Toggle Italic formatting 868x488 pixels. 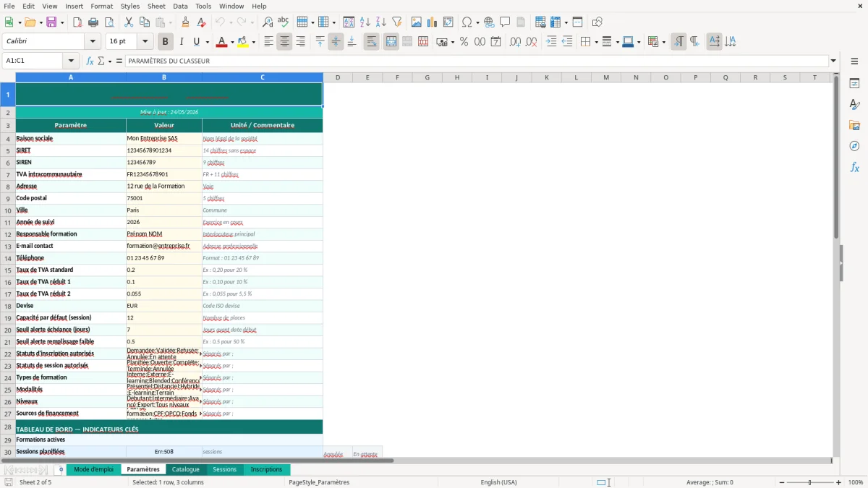click(181, 42)
